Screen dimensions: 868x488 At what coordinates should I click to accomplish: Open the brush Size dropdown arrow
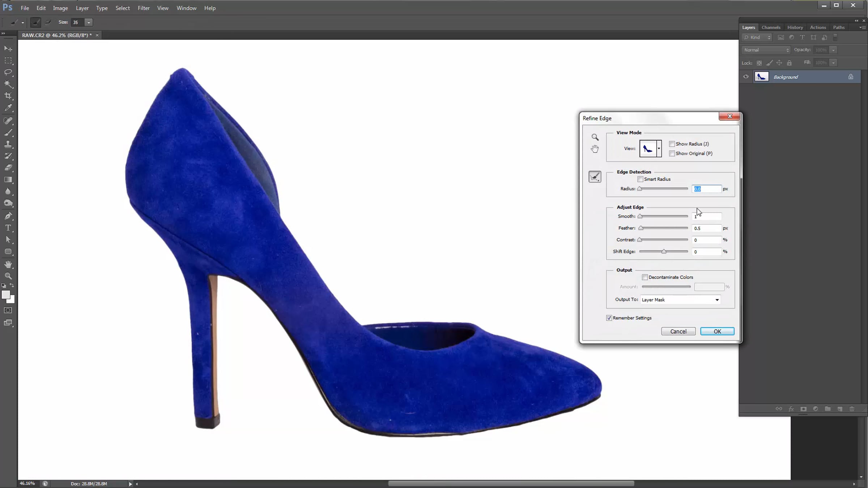tap(89, 22)
